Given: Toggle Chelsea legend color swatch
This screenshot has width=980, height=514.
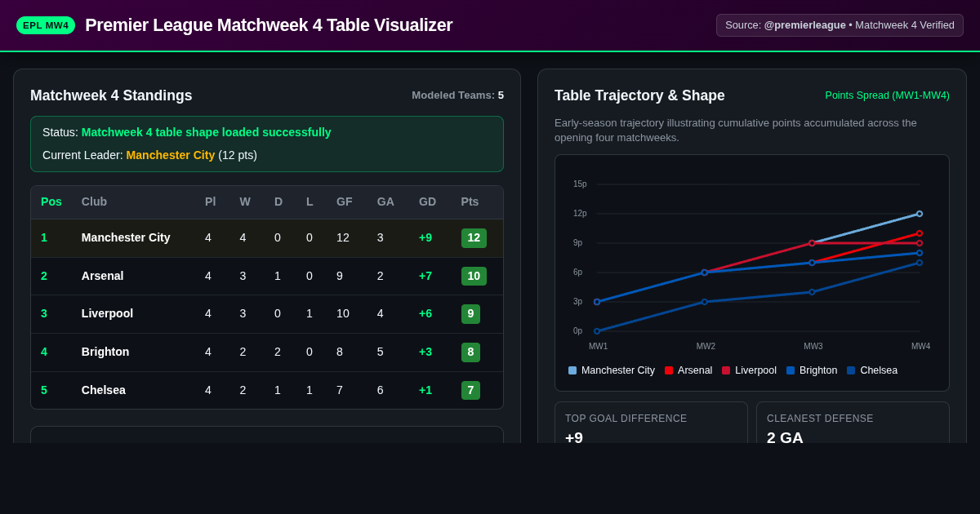Looking at the screenshot, I should (851, 370).
